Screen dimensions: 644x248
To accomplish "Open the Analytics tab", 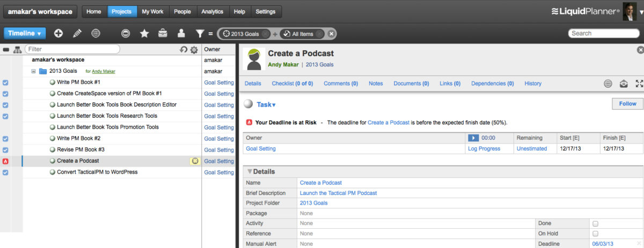I will (x=212, y=11).
